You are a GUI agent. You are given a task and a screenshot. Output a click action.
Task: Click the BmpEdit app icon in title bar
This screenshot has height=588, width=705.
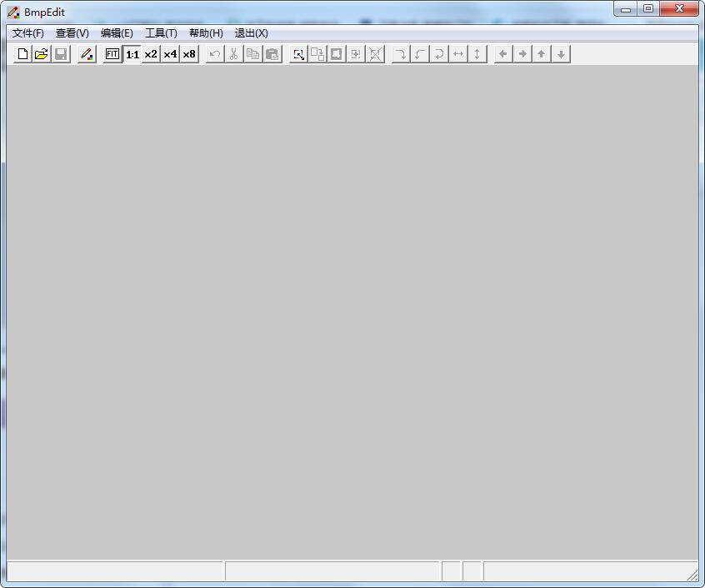[13, 12]
